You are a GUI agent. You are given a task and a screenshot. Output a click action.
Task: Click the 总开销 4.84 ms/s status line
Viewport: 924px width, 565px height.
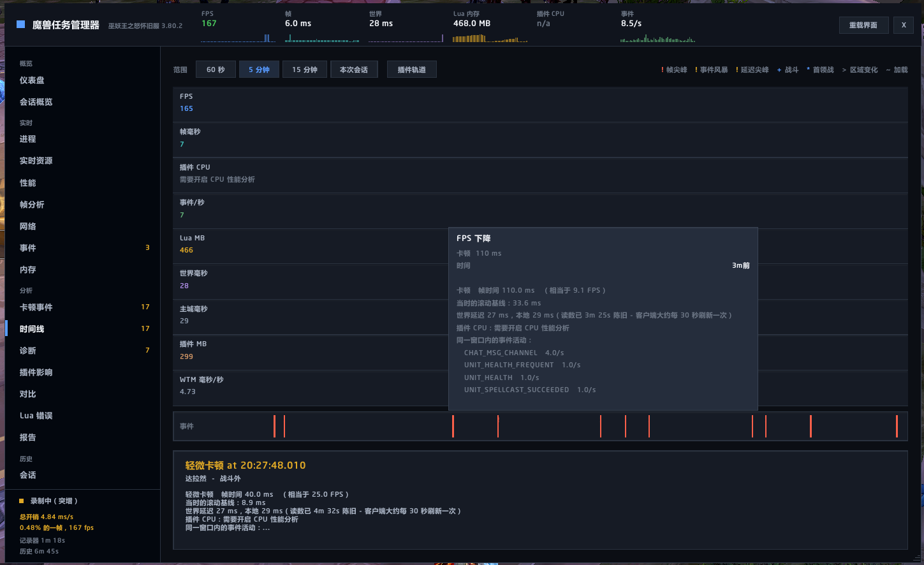[x=47, y=517]
